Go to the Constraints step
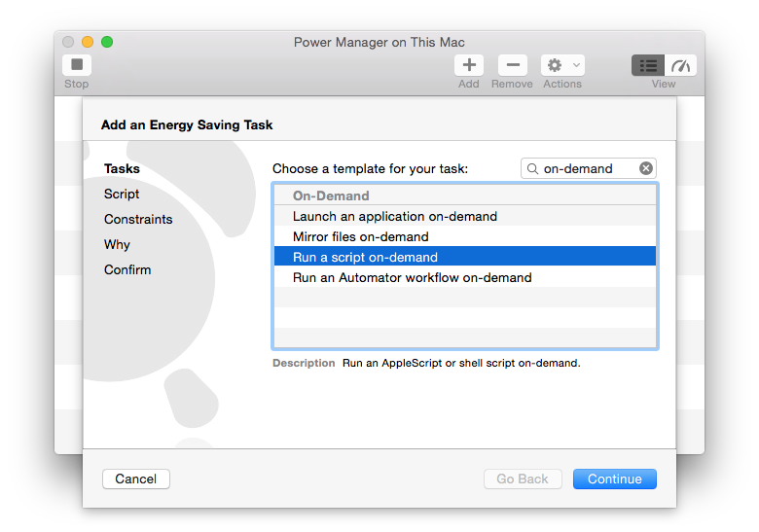This screenshot has width=759, height=532. [138, 219]
